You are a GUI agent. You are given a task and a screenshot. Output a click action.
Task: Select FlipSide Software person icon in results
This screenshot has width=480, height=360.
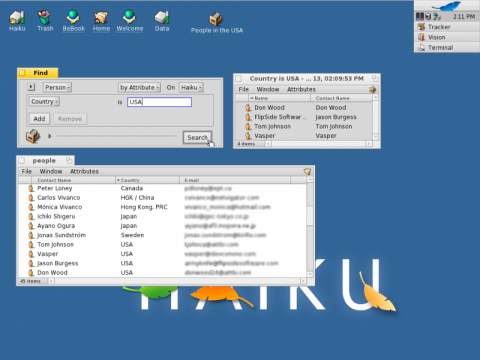[x=248, y=117]
